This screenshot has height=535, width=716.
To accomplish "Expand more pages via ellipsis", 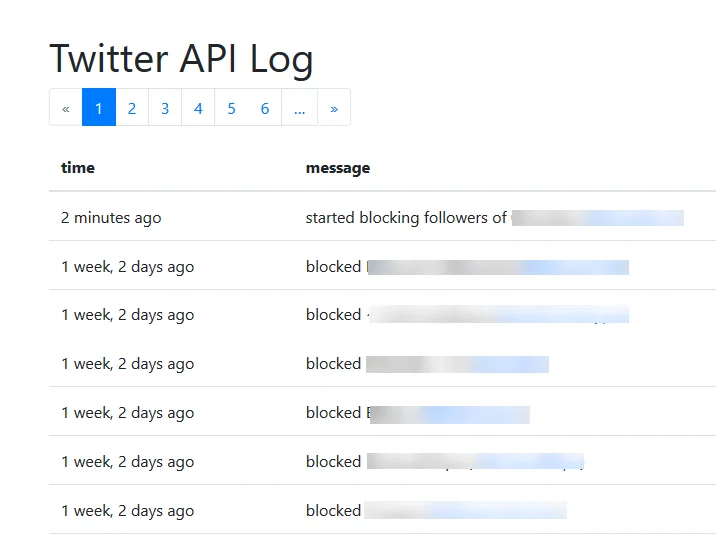I will point(299,108).
